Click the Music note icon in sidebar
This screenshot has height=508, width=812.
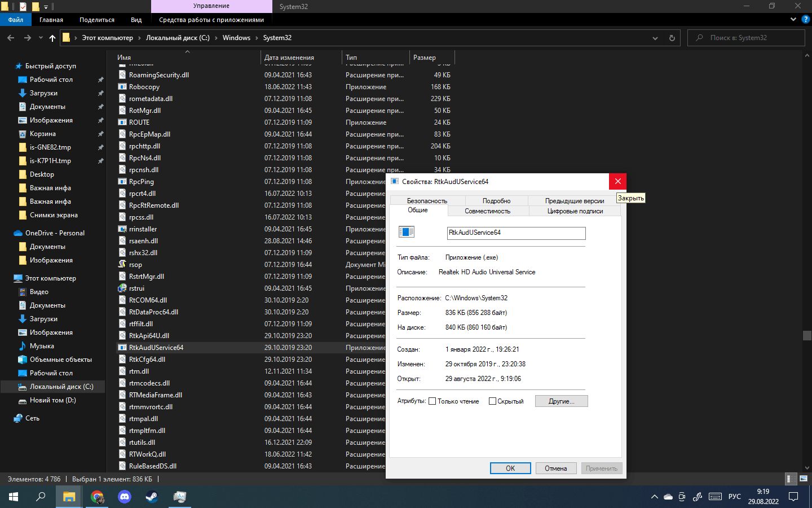23,346
